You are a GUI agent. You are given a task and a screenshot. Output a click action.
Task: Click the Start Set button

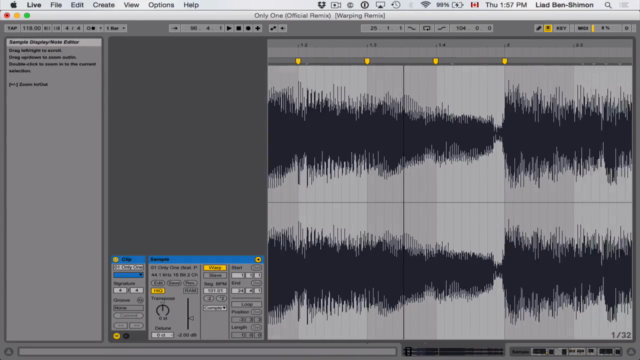(256, 268)
